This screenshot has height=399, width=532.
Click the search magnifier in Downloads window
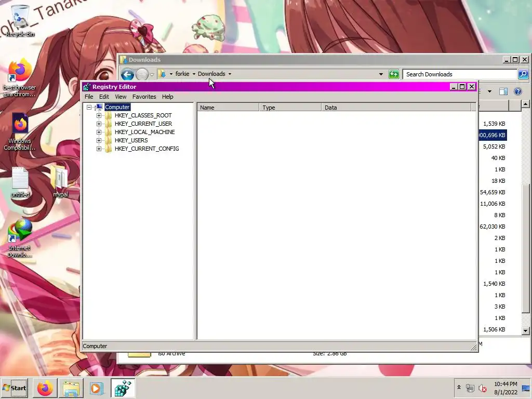[524, 74]
